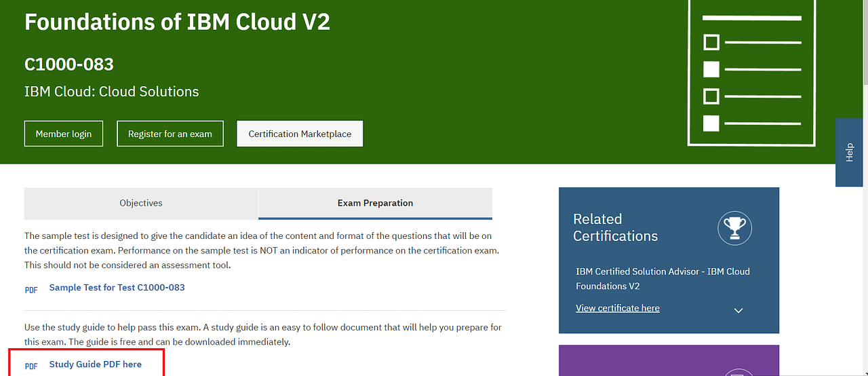
Task: Click the Member login button
Action: click(63, 134)
